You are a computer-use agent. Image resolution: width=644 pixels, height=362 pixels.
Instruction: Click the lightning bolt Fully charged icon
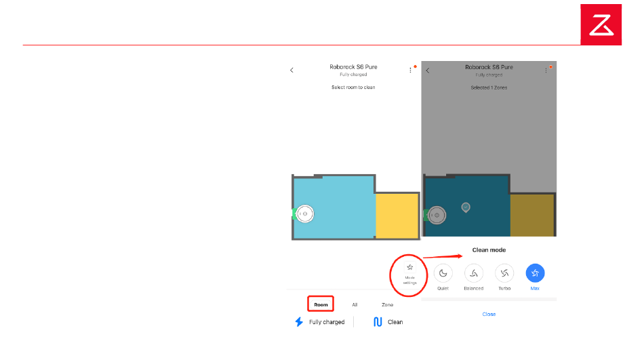(x=299, y=322)
